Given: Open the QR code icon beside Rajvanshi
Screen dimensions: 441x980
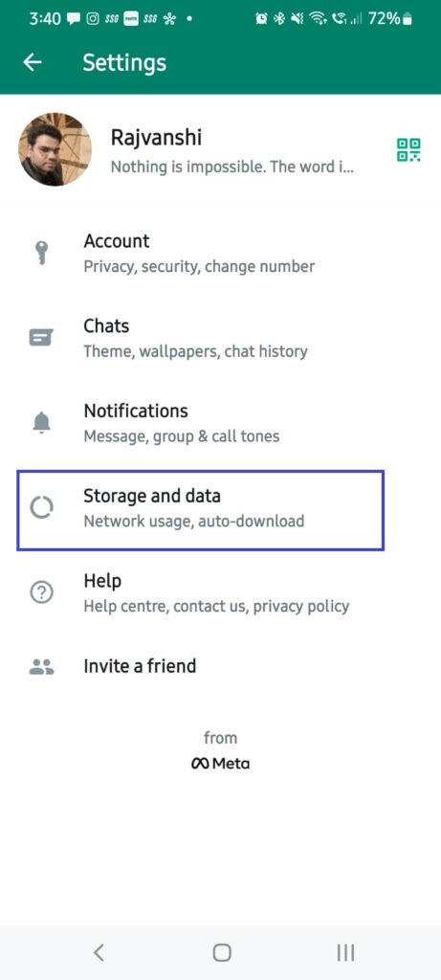Looking at the screenshot, I should pos(409,150).
